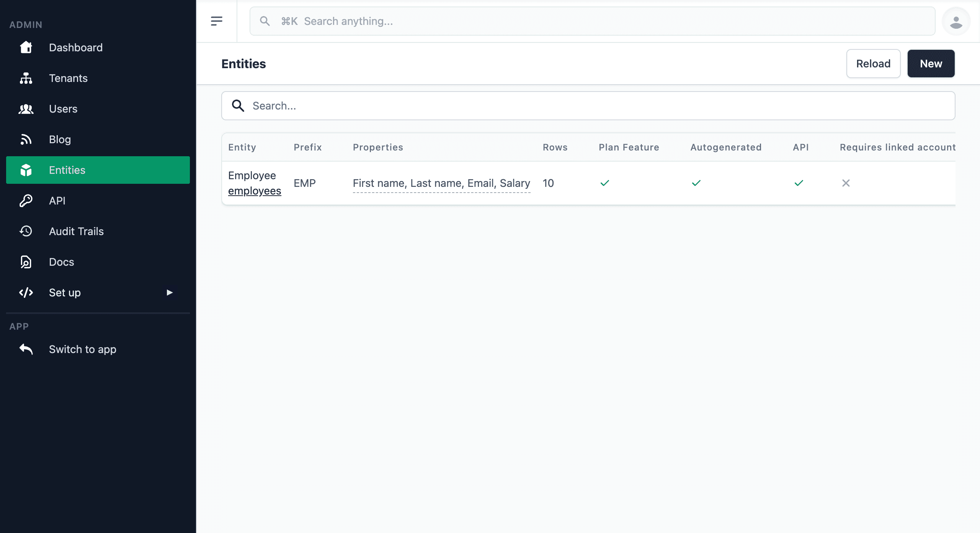Click the Entities page heading
The height and width of the screenshot is (533, 980).
click(243, 64)
